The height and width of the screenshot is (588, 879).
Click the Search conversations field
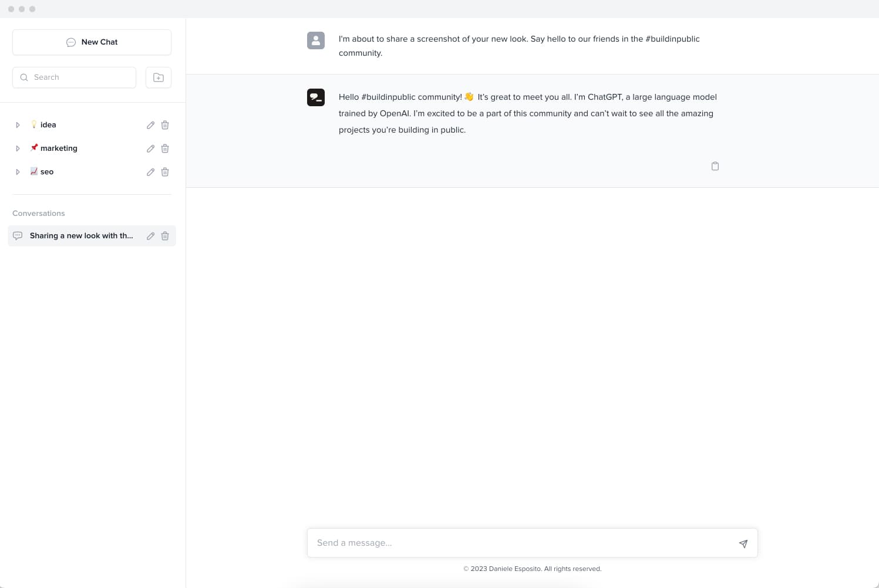(74, 77)
